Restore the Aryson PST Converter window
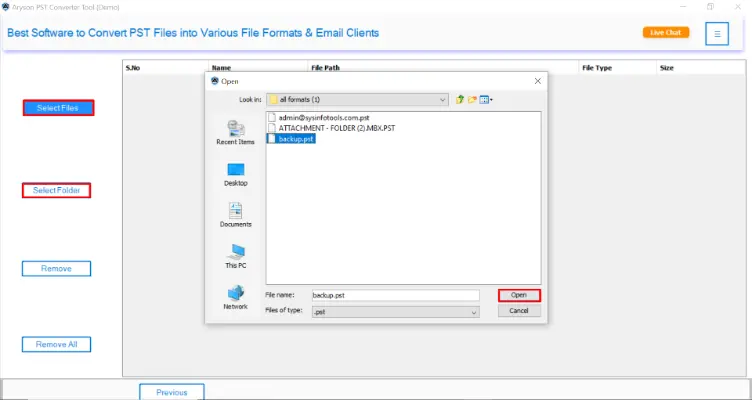 (x=710, y=7)
